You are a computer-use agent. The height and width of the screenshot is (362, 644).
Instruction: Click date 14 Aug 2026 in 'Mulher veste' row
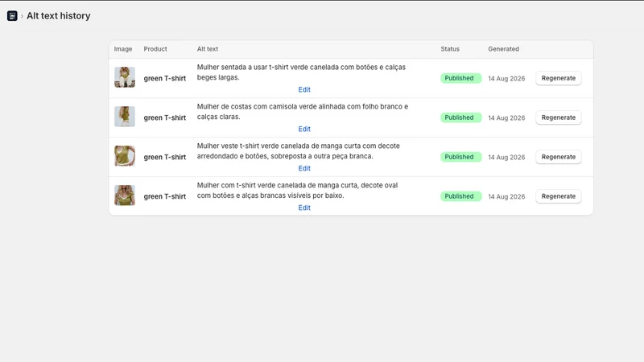click(506, 157)
